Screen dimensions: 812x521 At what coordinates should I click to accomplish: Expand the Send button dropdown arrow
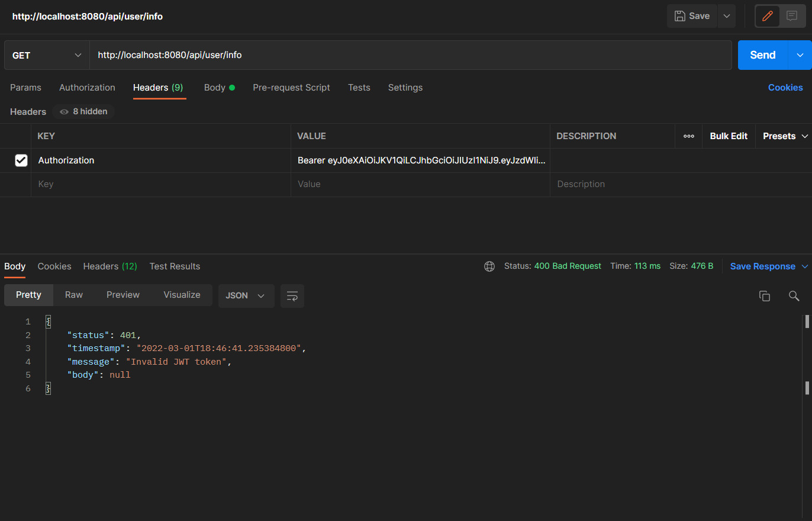click(800, 55)
